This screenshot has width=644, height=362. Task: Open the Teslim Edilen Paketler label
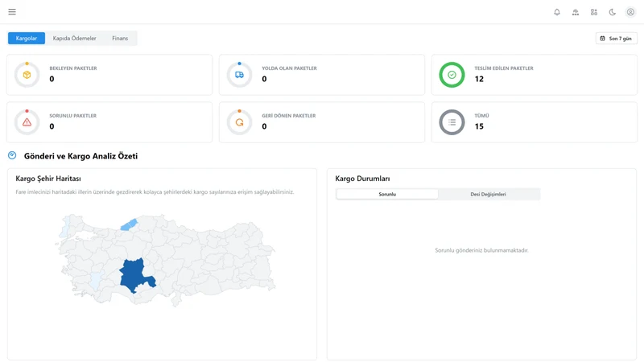pos(504,68)
